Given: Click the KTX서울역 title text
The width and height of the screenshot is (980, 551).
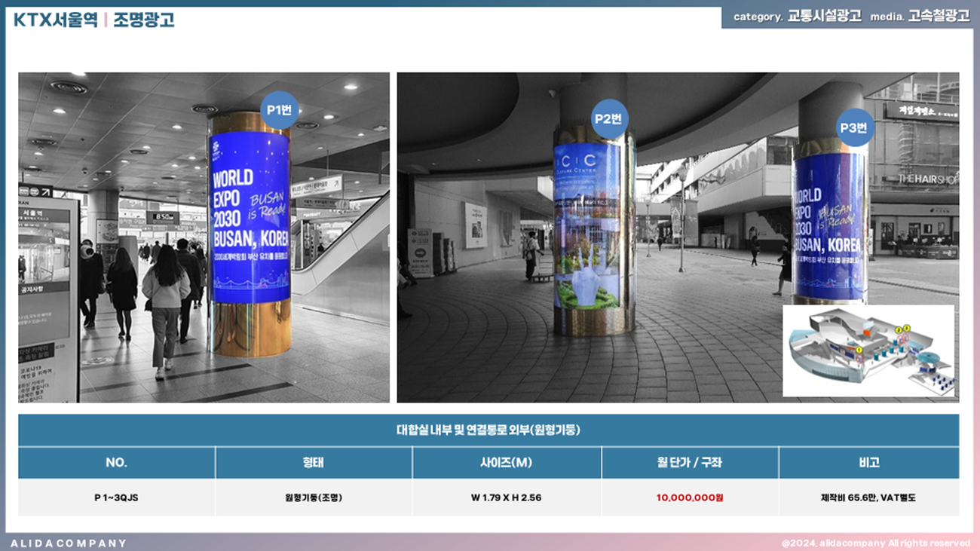Looking at the screenshot, I should 55,20.
